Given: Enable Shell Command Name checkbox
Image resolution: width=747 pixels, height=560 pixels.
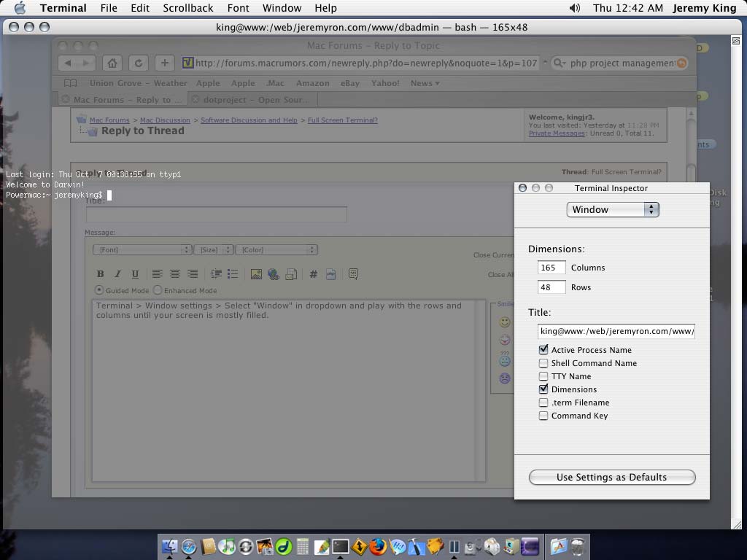Looking at the screenshot, I should pyautogui.click(x=543, y=363).
